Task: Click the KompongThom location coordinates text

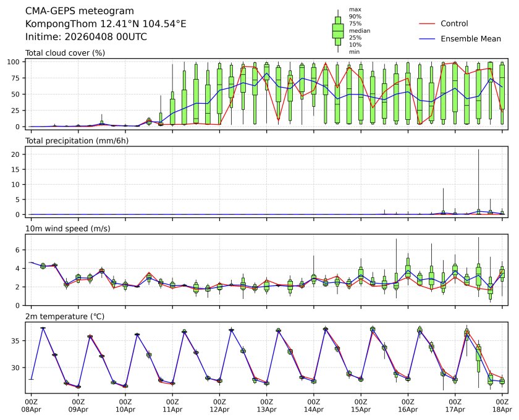Action: tap(106, 23)
